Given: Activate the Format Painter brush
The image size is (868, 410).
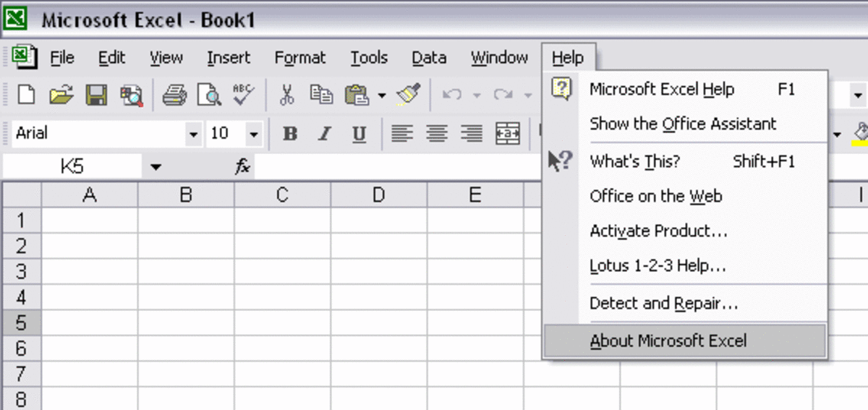Looking at the screenshot, I should coord(409,95).
